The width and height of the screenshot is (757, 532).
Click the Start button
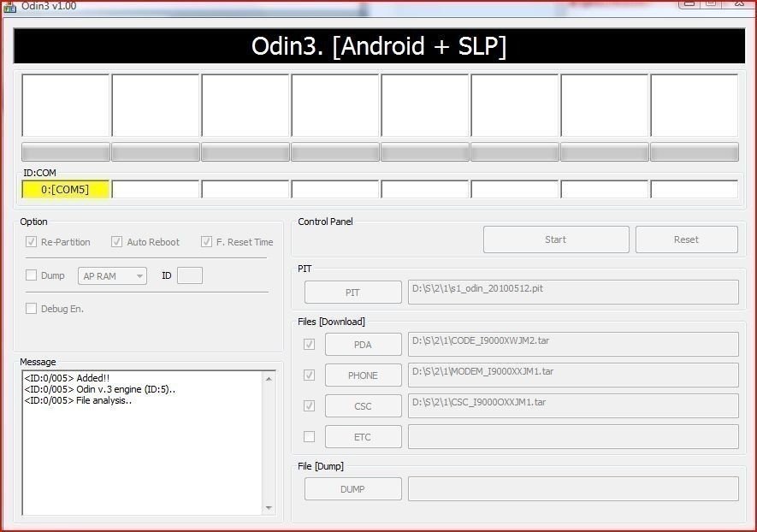coord(556,239)
